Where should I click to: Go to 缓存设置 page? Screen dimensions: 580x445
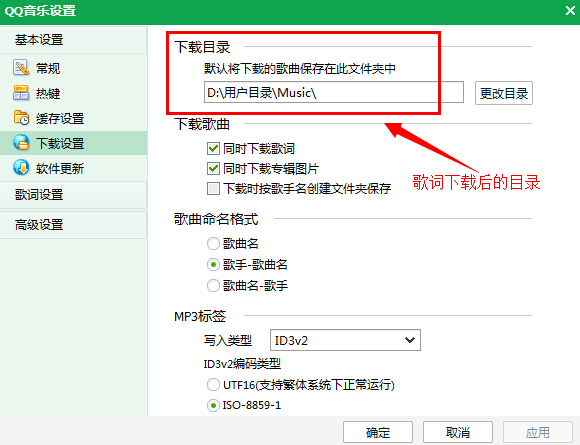[x=74, y=118]
